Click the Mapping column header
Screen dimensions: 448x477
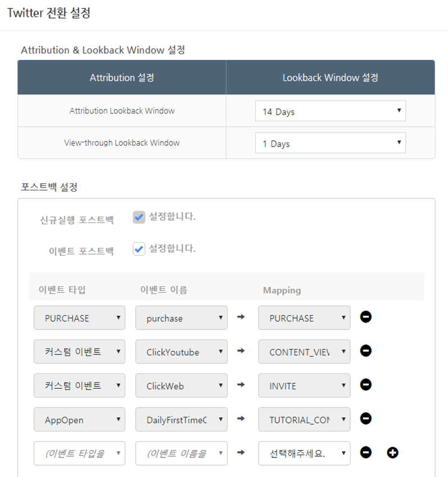pyautogui.click(x=282, y=290)
